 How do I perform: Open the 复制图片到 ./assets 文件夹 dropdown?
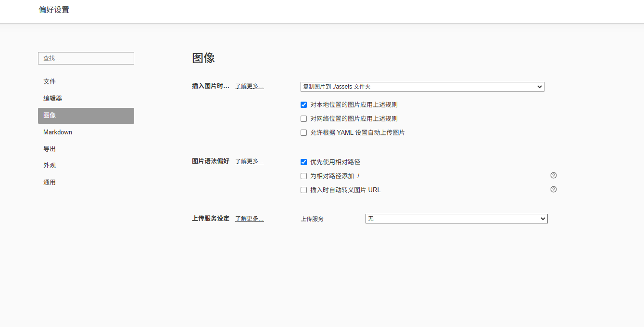pyautogui.click(x=422, y=87)
